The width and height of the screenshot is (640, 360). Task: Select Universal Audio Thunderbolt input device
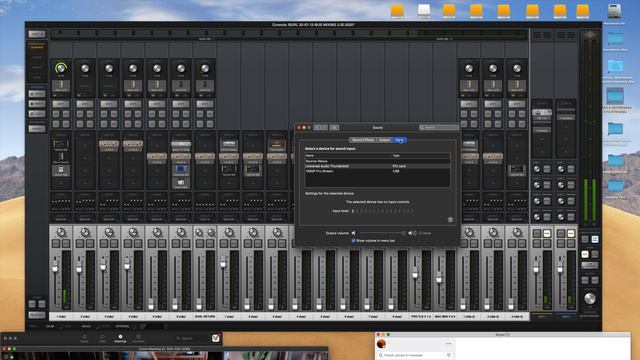[x=378, y=166]
